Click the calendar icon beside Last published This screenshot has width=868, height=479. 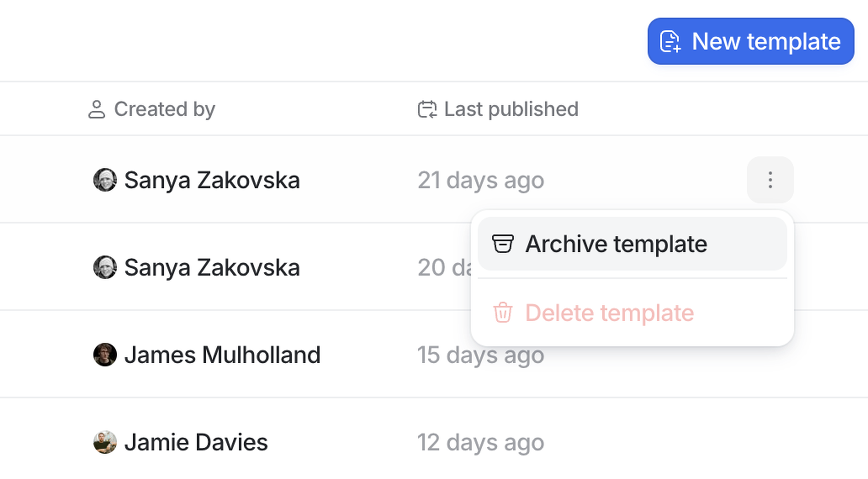pos(427,109)
